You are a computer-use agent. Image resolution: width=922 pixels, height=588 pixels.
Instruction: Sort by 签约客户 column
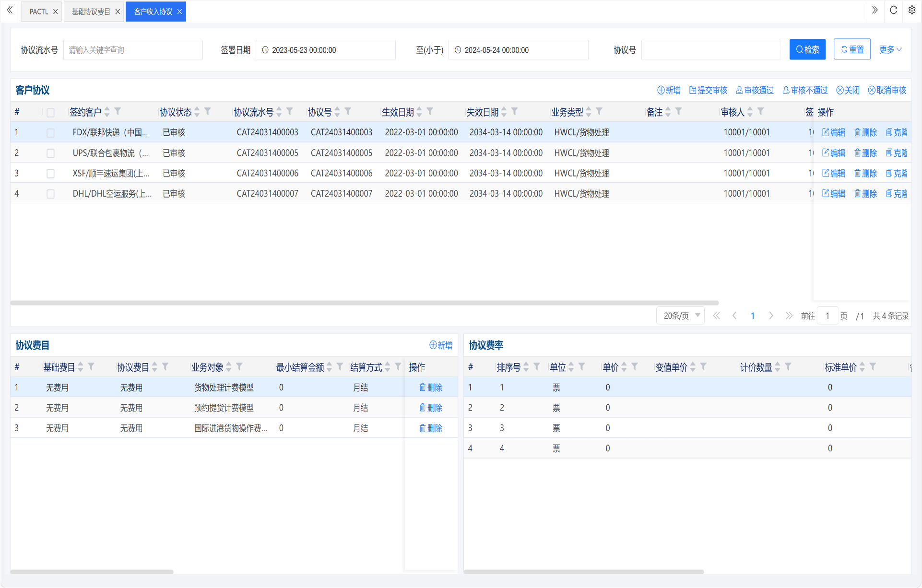pos(107,112)
